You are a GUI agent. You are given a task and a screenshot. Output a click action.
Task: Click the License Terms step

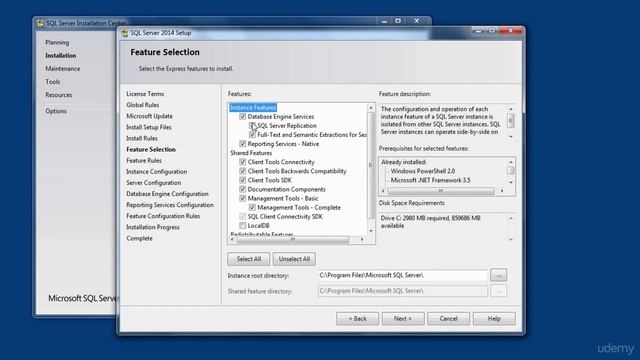tap(145, 94)
